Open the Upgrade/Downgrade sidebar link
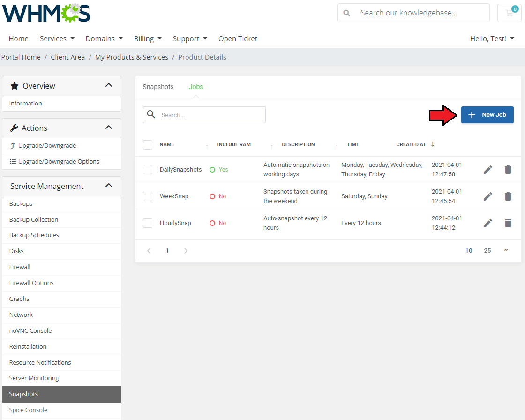The image size is (525, 420). pos(61,146)
